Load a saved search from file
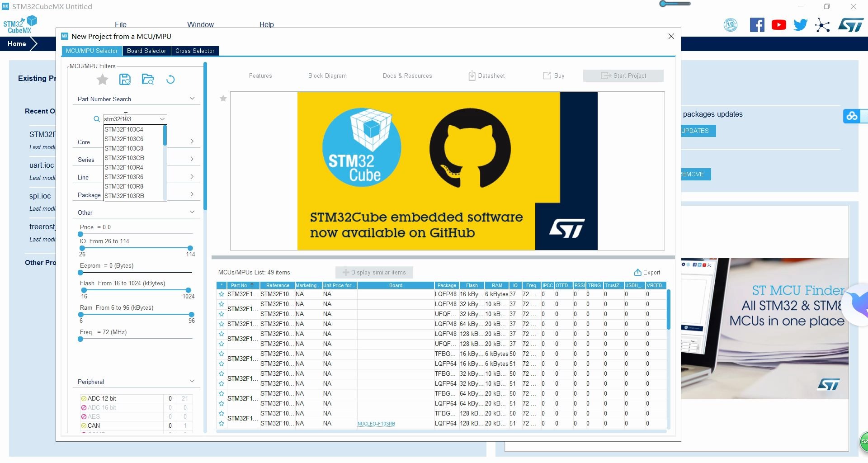This screenshot has width=868, height=463. [x=148, y=80]
